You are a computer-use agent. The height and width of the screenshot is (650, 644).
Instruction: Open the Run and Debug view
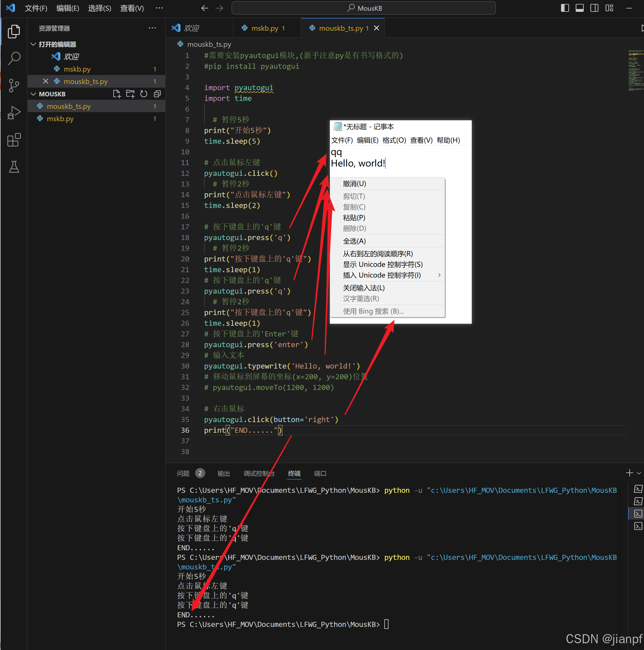click(x=14, y=113)
